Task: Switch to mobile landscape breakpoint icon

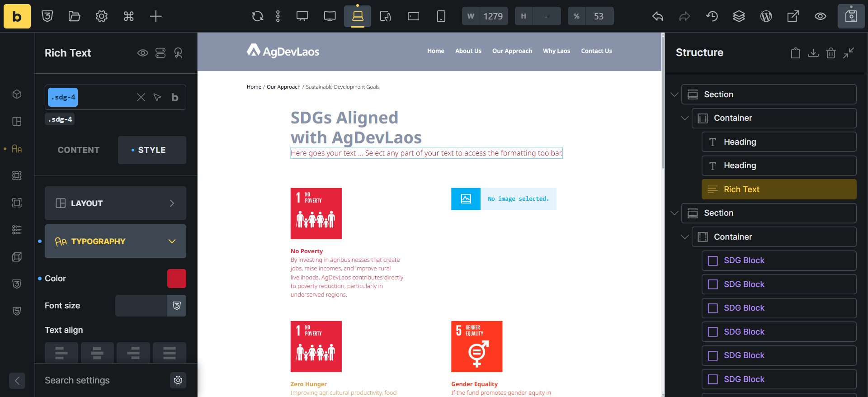Action: coord(414,16)
